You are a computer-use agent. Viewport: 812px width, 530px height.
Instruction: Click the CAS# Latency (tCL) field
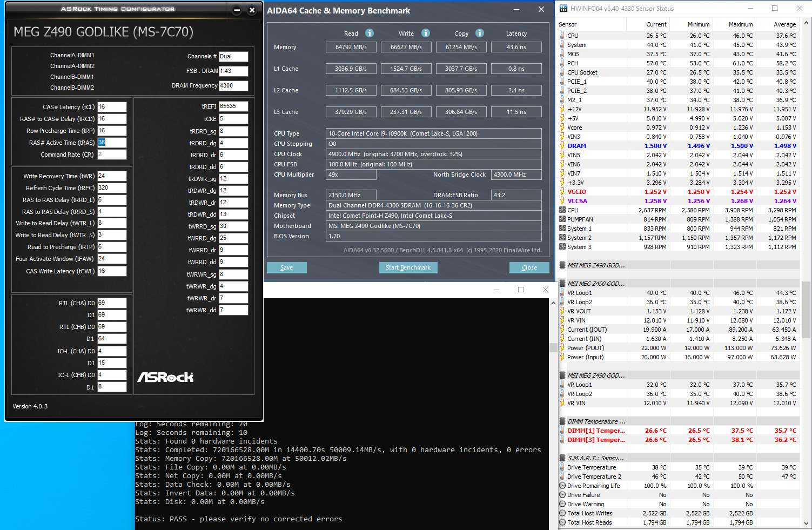112,107
